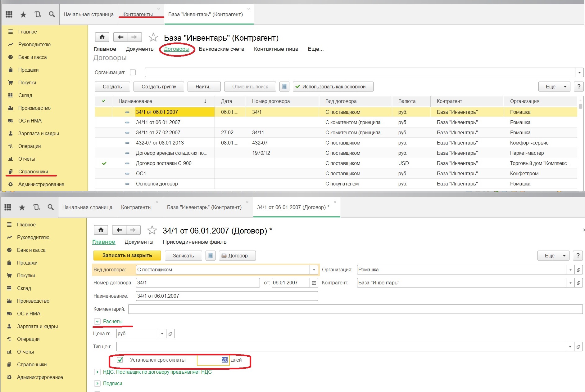Image resolution: width=585 pixels, height=392 pixels.
Task: Open Favorites star in the top window toolbar
Action: point(23,14)
